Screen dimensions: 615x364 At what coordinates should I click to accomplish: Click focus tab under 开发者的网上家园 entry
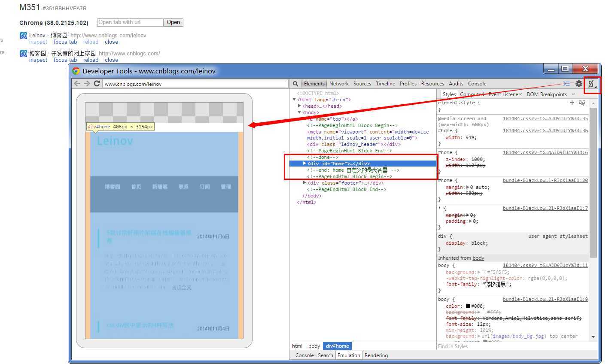coord(65,60)
